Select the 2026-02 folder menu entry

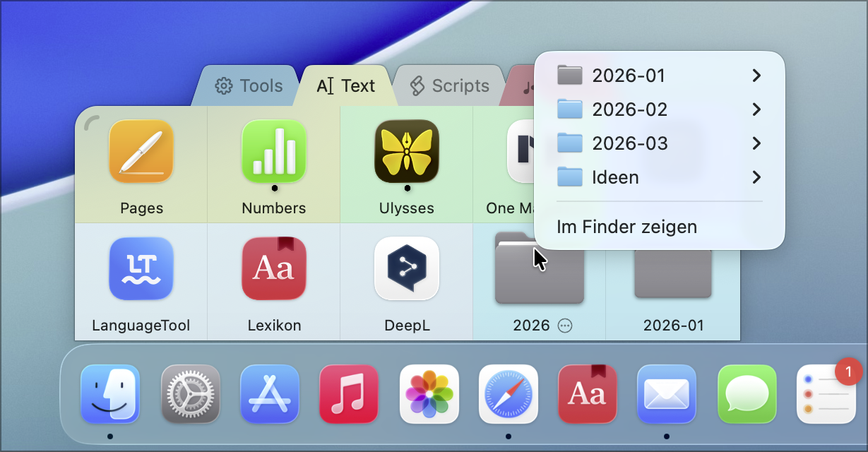tap(629, 109)
